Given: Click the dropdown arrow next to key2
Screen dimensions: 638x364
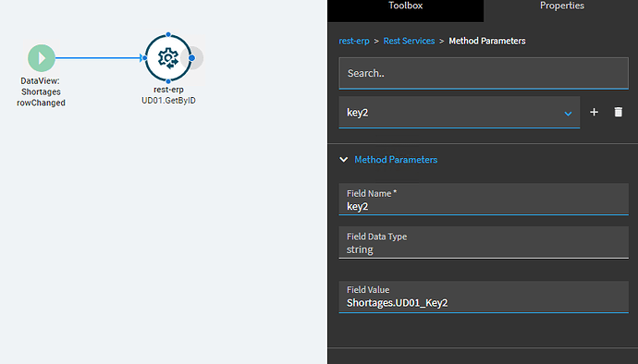Looking at the screenshot, I should (568, 114).
